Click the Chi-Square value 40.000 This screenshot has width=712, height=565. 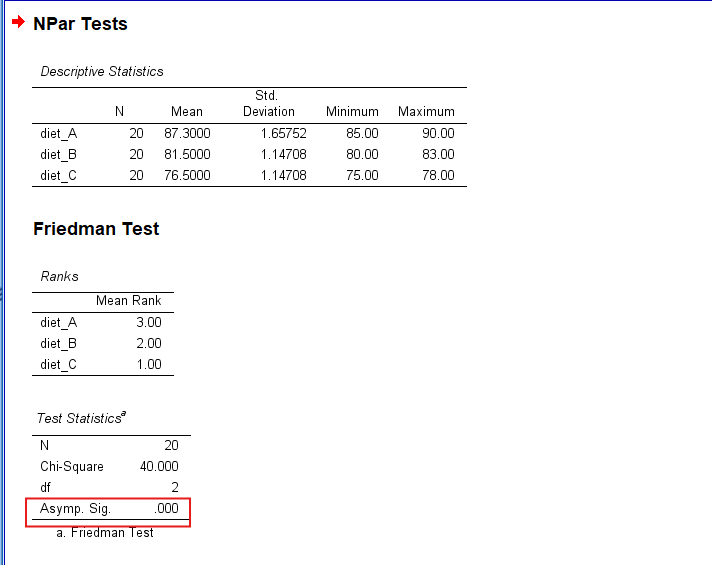(x=159, y=467)
